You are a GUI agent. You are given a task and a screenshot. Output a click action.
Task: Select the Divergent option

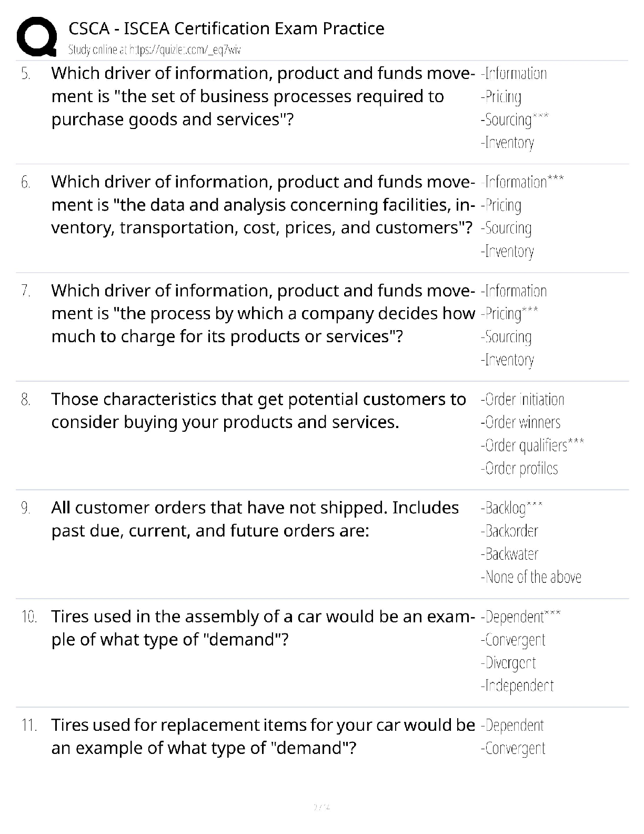508,663
